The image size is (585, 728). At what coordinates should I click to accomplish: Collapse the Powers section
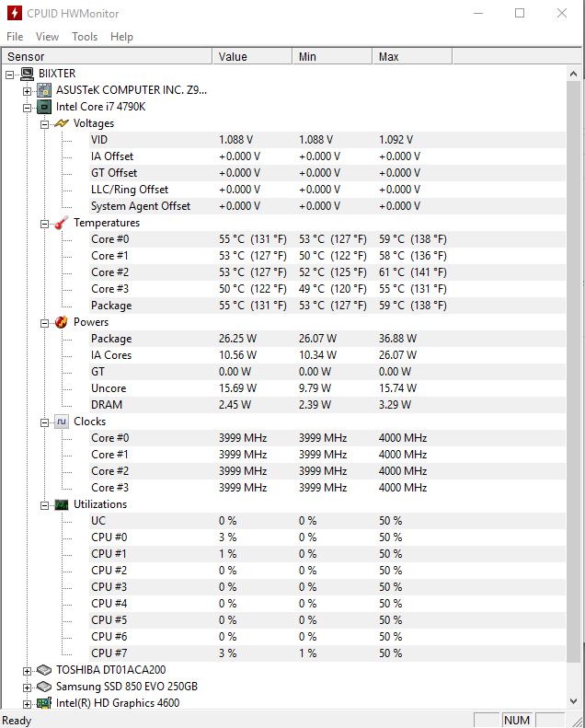point(44,323)
